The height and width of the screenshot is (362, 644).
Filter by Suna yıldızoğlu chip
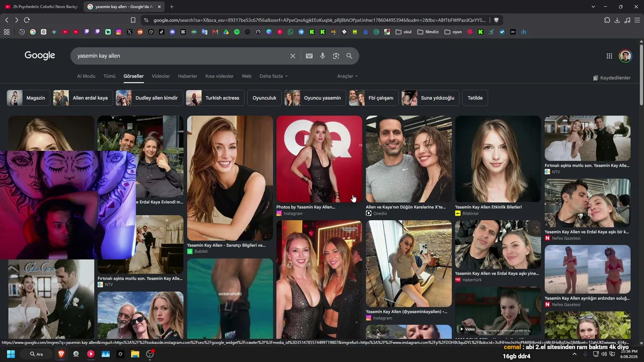click(430, 98)
